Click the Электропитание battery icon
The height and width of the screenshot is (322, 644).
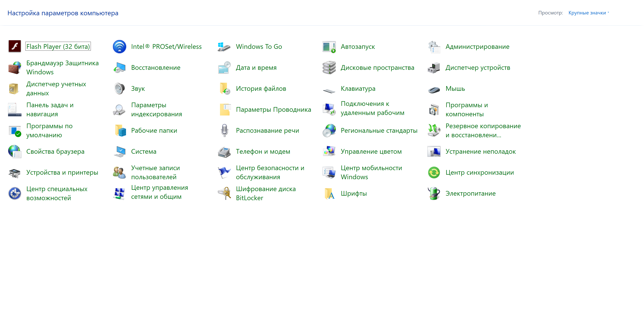(434, 194)
